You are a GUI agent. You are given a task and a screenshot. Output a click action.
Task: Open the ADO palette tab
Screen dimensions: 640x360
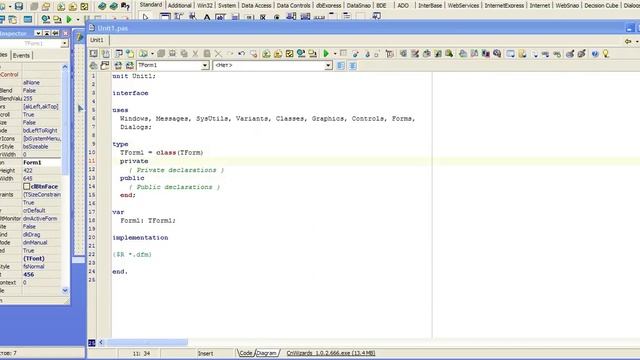[403, 5]
